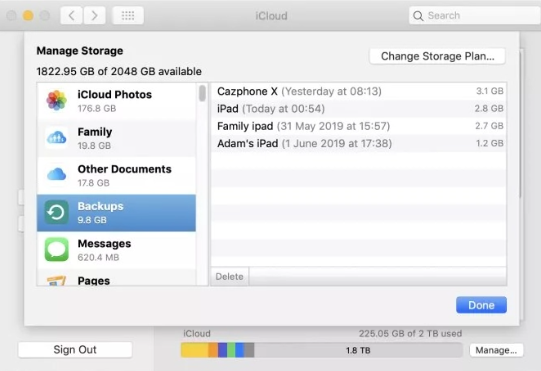Click the 2.8 GB size value

(489, 108)
